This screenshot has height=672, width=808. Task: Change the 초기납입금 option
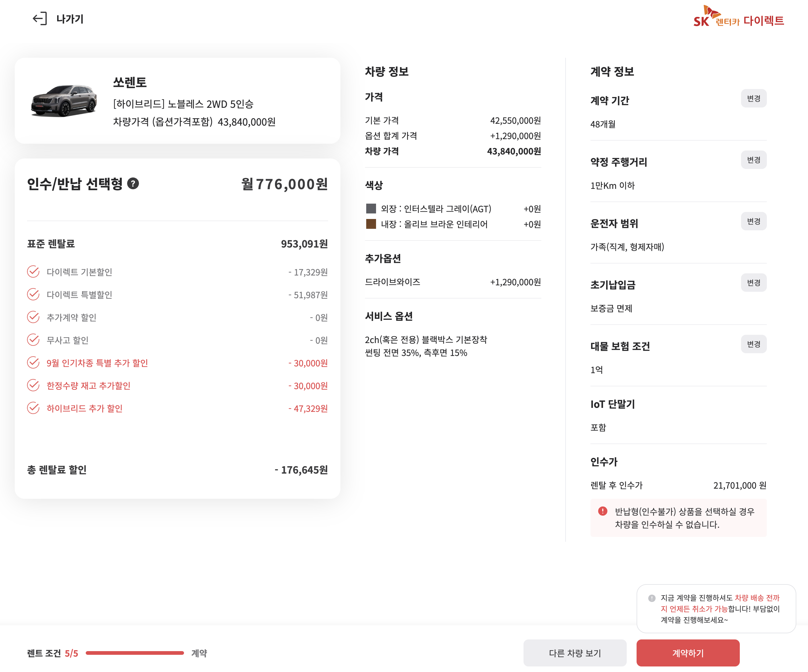(x=753, y=282)
